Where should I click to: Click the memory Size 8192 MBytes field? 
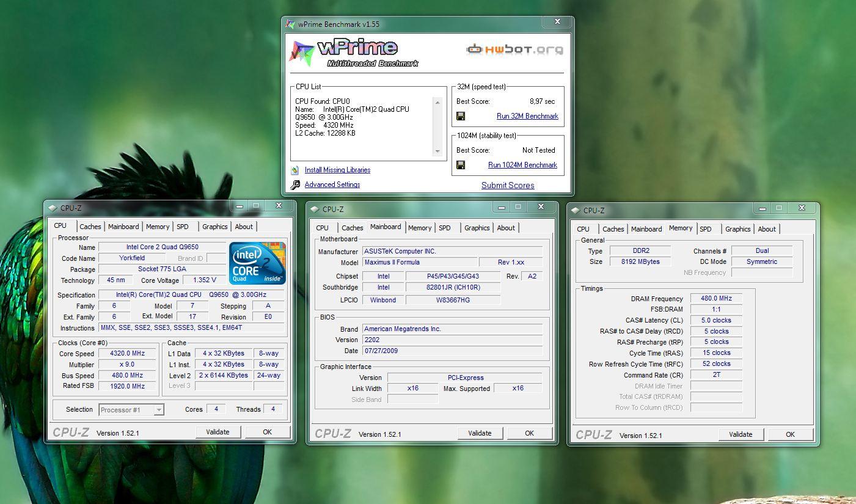[x=640, y=261]
